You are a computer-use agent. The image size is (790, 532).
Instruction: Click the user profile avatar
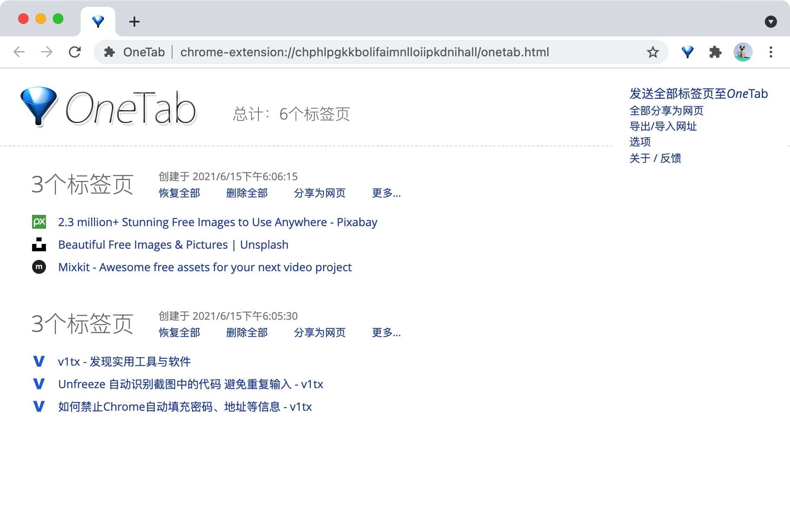(x=743, y=52)
